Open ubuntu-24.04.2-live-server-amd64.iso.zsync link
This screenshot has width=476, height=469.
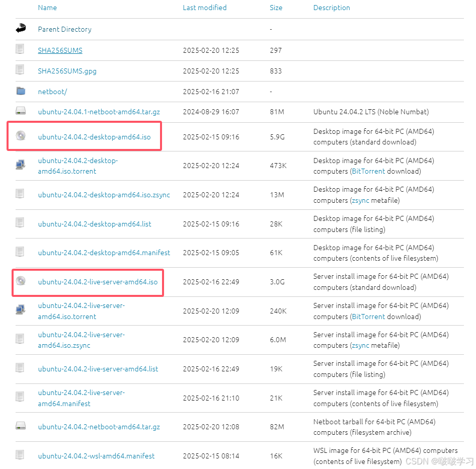(x=82, y=340)
